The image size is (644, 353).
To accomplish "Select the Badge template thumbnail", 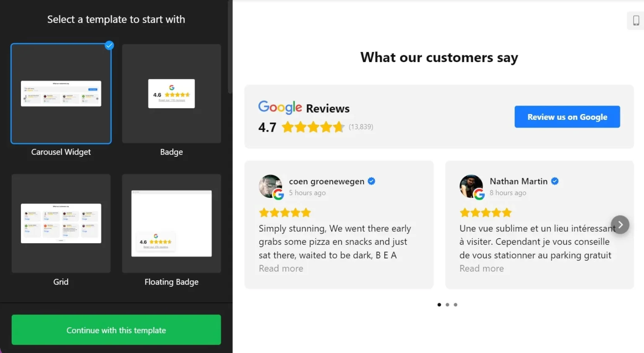I will point(171,93).
